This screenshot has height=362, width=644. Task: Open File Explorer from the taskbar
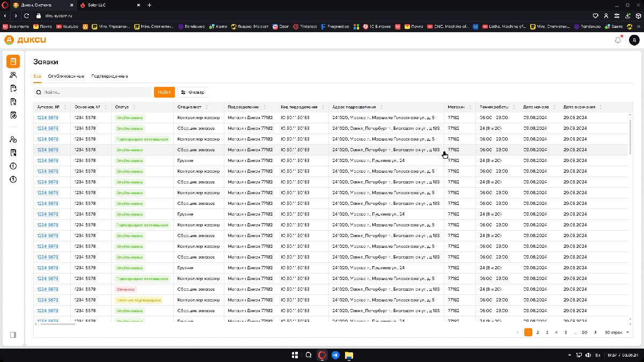349,355
